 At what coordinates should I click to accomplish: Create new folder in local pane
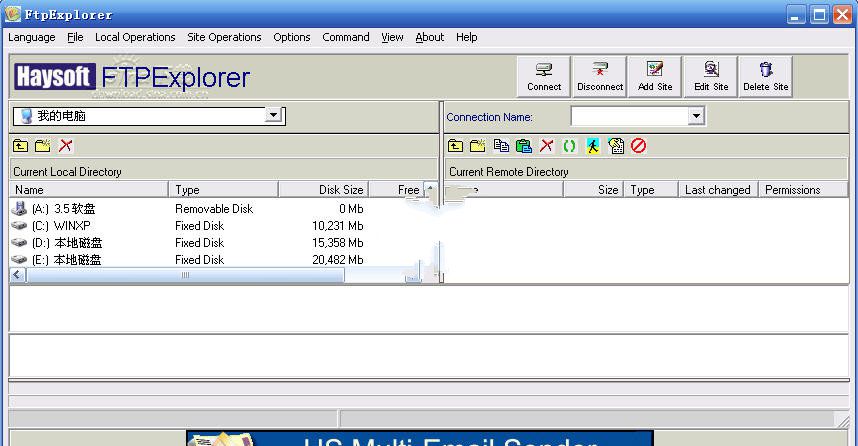43,146
